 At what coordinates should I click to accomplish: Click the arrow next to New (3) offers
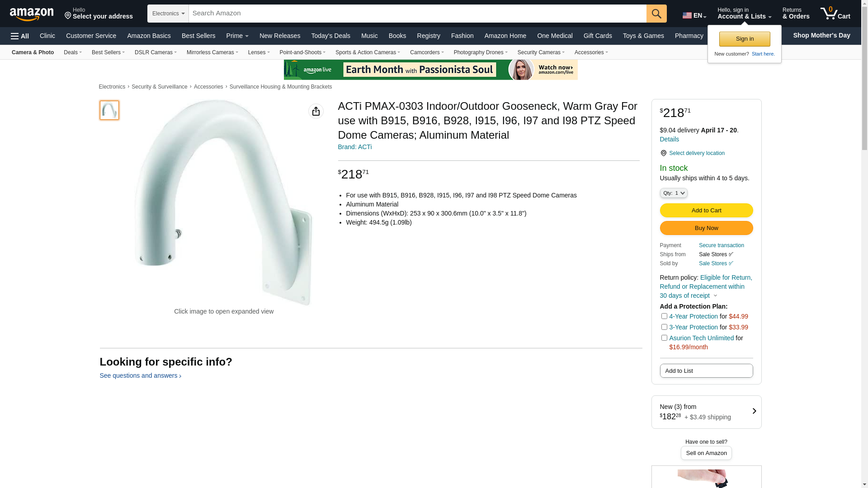[x=754, y=411]
